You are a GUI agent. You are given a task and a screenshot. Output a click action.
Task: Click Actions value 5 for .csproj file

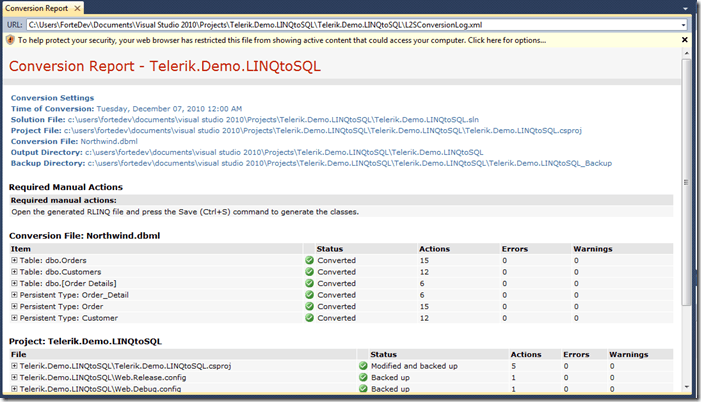pos(514,366)
